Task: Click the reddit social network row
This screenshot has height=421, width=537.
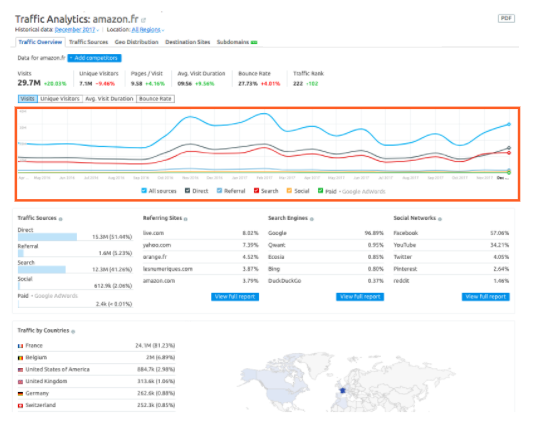Action: tap(451, 281)
